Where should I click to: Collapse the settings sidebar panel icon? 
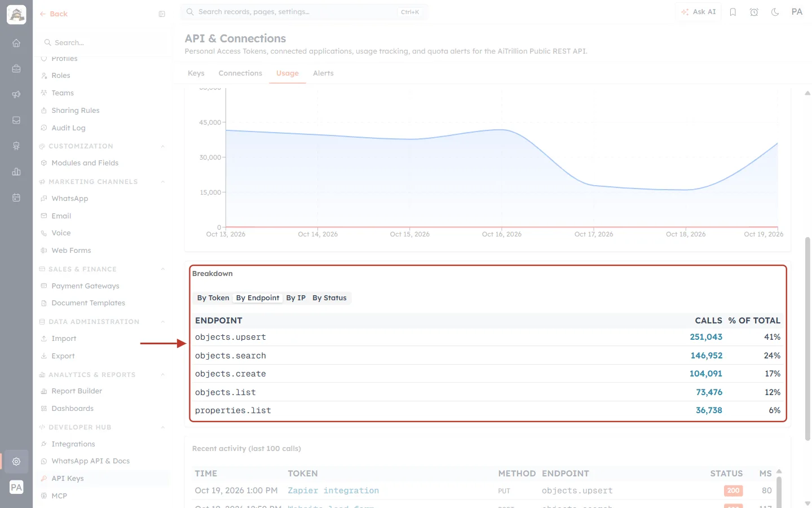pos(162,14)
